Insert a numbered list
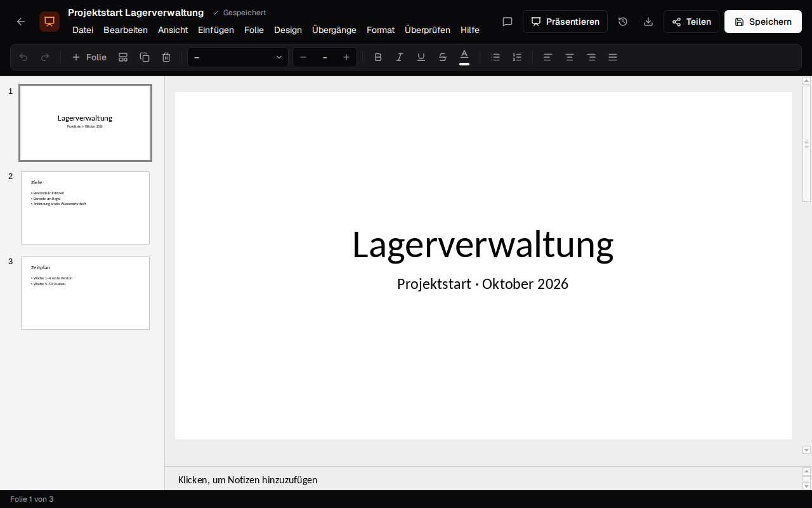 click(x=518, y=57)
